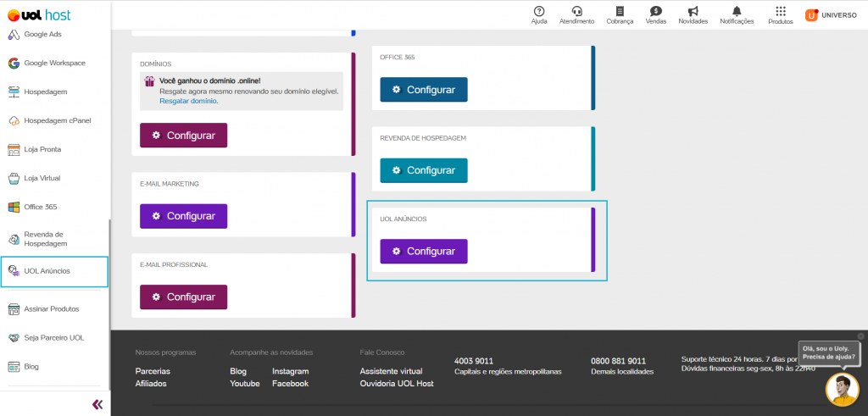Viewport: 868px width, 416px height.
Task: Select Assinar Produtos menu label
Action: (x=52, y=308)
